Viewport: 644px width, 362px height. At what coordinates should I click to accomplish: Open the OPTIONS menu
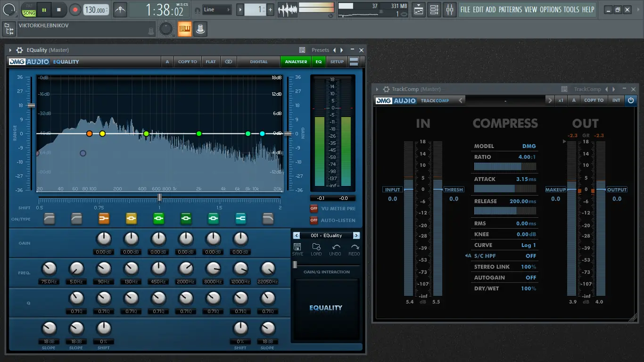click(550, 9)
